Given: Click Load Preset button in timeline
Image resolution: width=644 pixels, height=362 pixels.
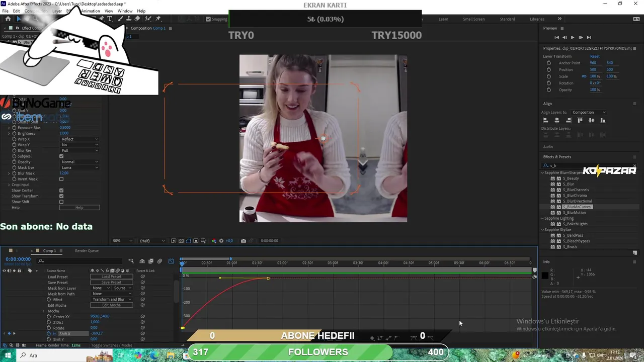Looking at the screenshot, I should (111, 277).
